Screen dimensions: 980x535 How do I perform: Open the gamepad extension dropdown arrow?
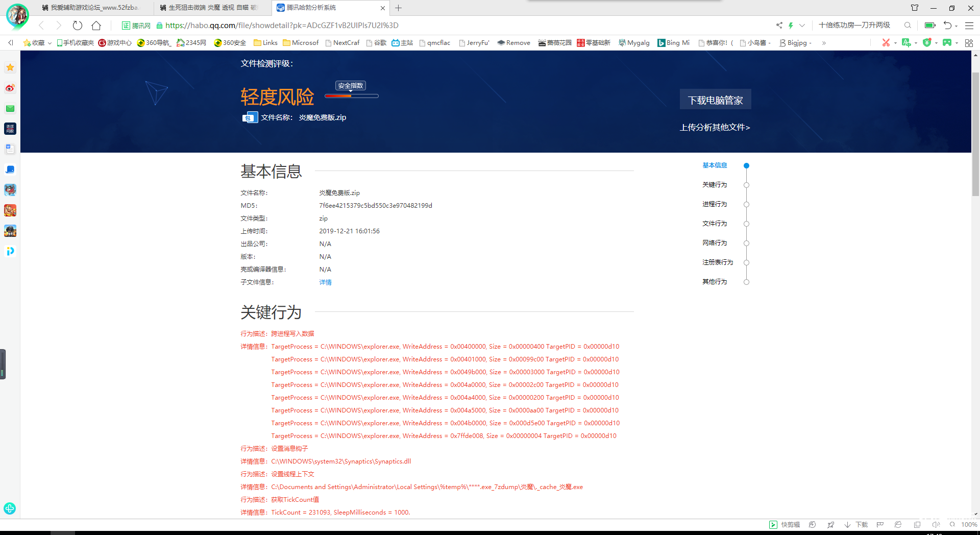pos(957,43)
